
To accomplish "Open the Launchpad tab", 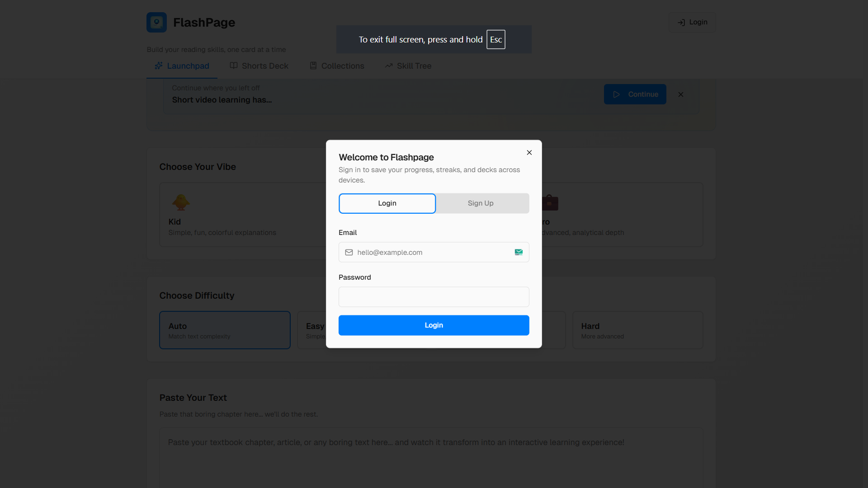I will point(182,66).
